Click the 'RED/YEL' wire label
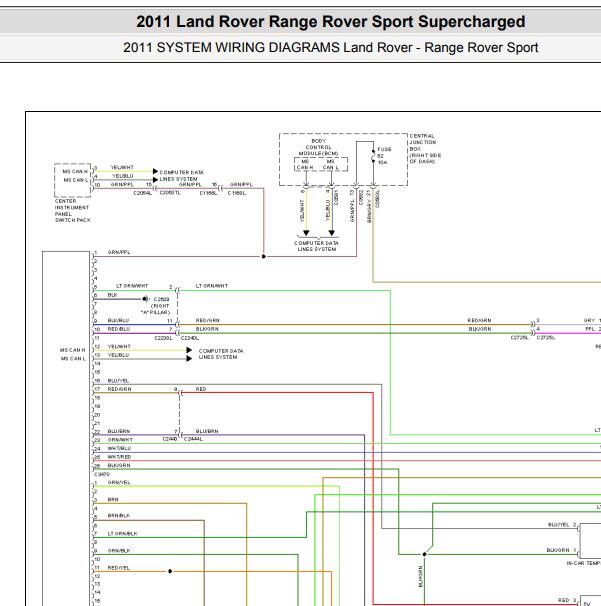The image size is (601, 606). [119, 568]
